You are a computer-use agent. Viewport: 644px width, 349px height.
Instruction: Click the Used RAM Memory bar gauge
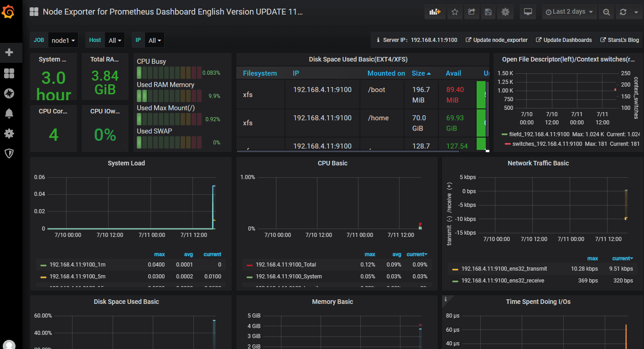[169, 96]
